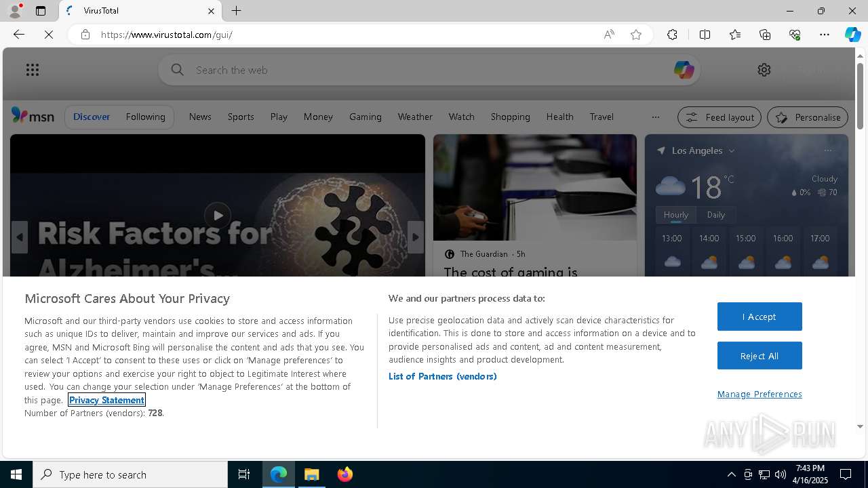Viewport: 868px width, 488px height.
Task: Open Windows Start menu
Action: [16, 474]
